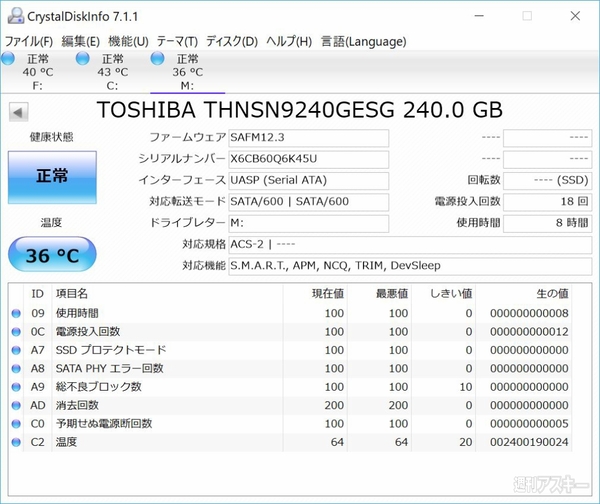Viewport: 600px width, 504px height.
Task: Select the SSD プロテクトモード attribute name
Action: [x=111, y=350]
